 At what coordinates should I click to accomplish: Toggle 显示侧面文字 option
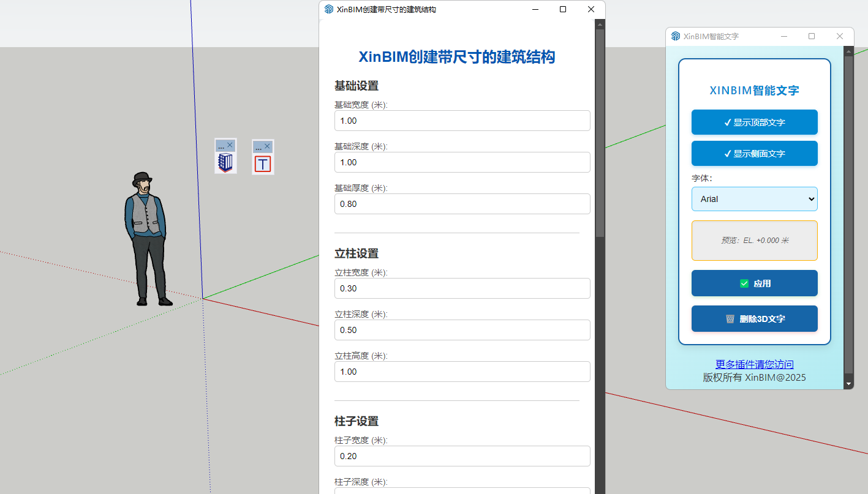coord(754,154)
